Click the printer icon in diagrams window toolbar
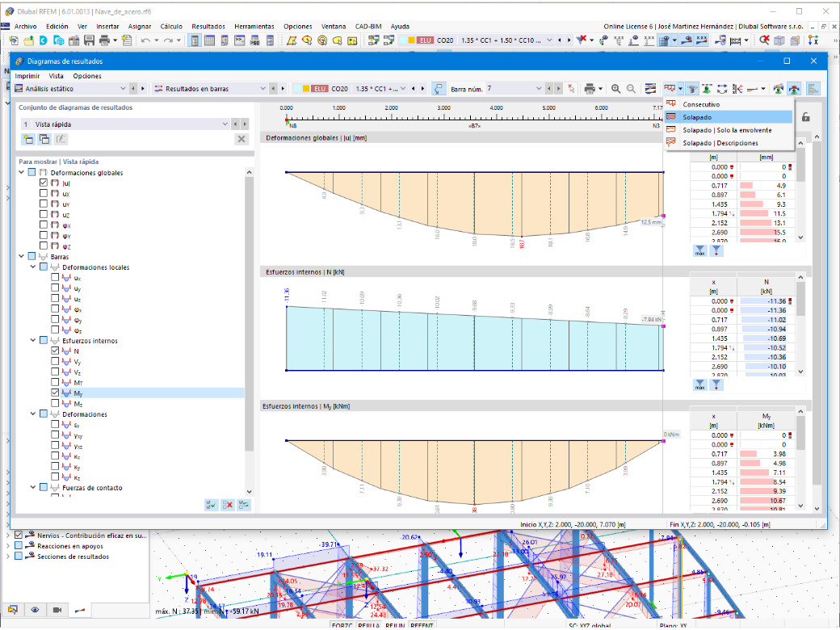 click(x=590, y=89)
